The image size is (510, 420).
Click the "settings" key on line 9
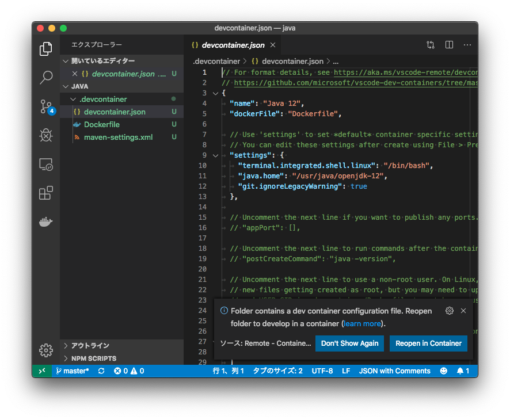pyautogui.click(x=250, y=155)
